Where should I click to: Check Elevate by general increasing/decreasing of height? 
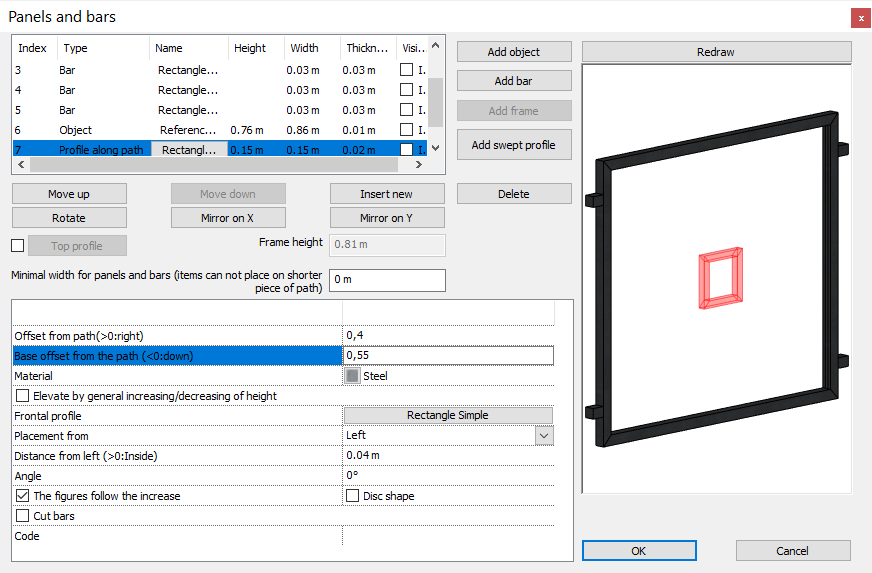(x=23, y=396)
